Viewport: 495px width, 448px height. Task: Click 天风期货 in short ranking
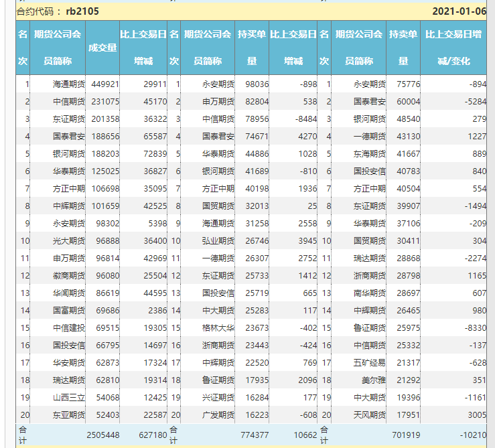(369, 415)
